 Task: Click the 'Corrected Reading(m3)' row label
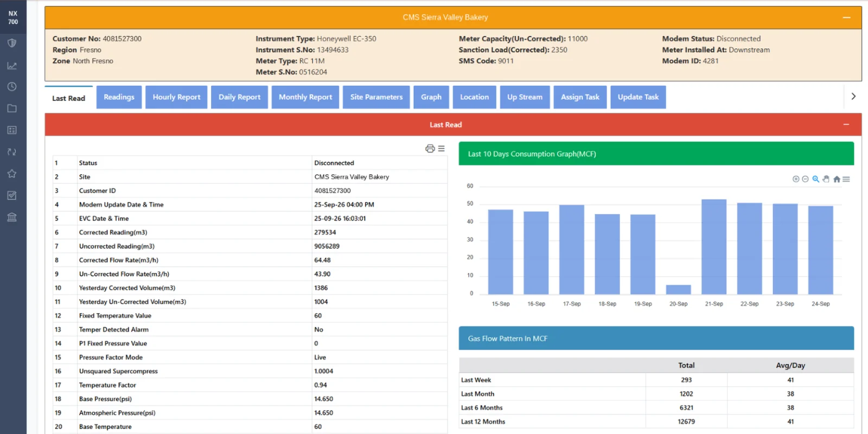tap(113, 232)
